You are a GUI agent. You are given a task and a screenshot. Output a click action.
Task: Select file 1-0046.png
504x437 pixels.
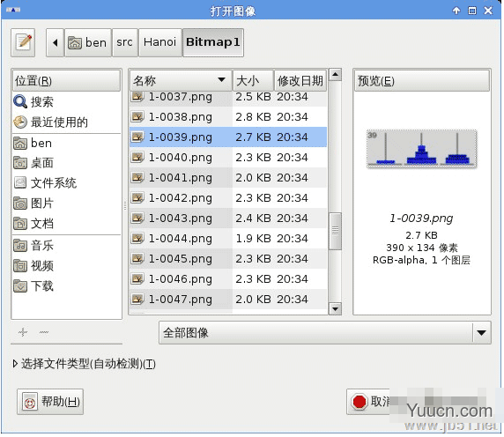click(x=228, y=279)
